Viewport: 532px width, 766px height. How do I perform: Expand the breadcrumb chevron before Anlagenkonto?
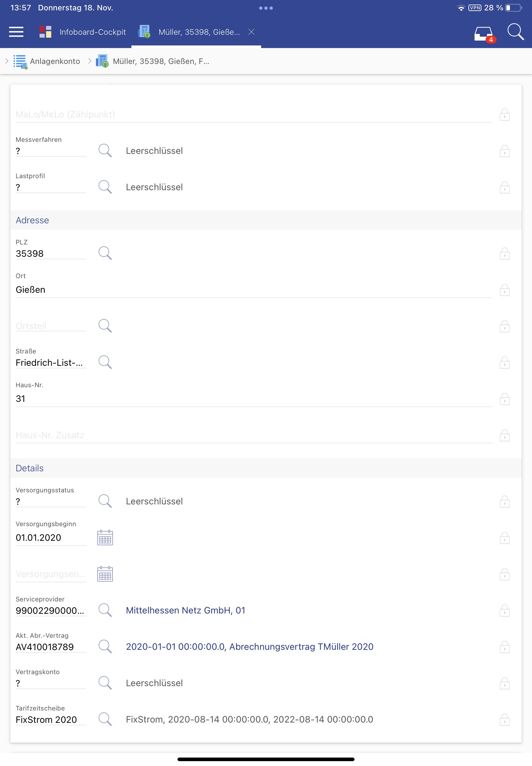[x=7, y=61]
